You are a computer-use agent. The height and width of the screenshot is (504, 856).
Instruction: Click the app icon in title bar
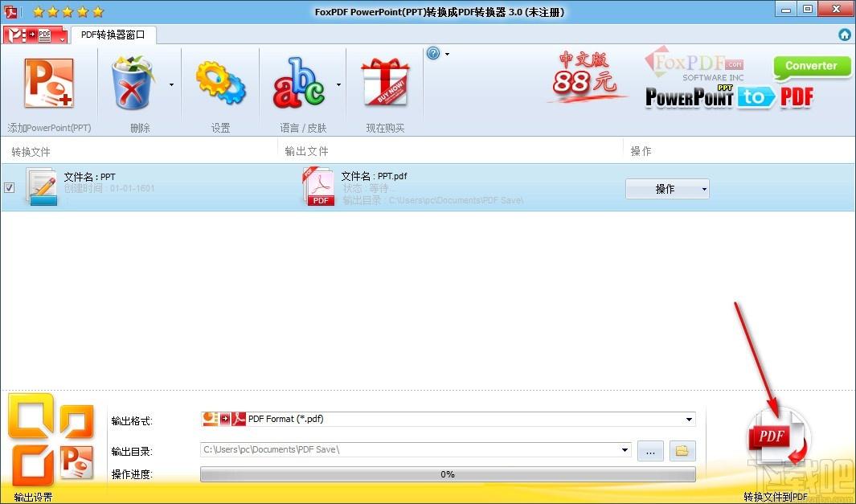(11, 11)
